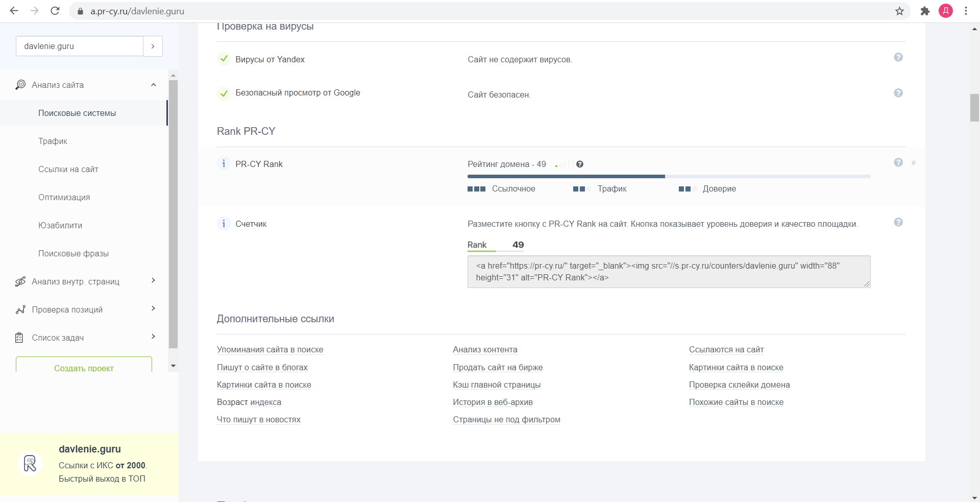Select Трафик in the sidebar
Screen dimensions: 980x502
(x=53, y=141)
